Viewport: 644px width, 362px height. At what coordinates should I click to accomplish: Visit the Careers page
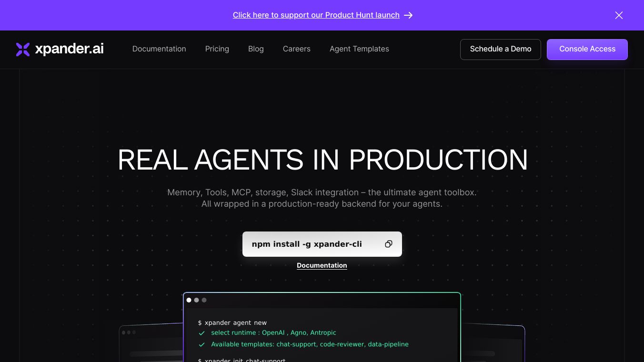(297, 49)
